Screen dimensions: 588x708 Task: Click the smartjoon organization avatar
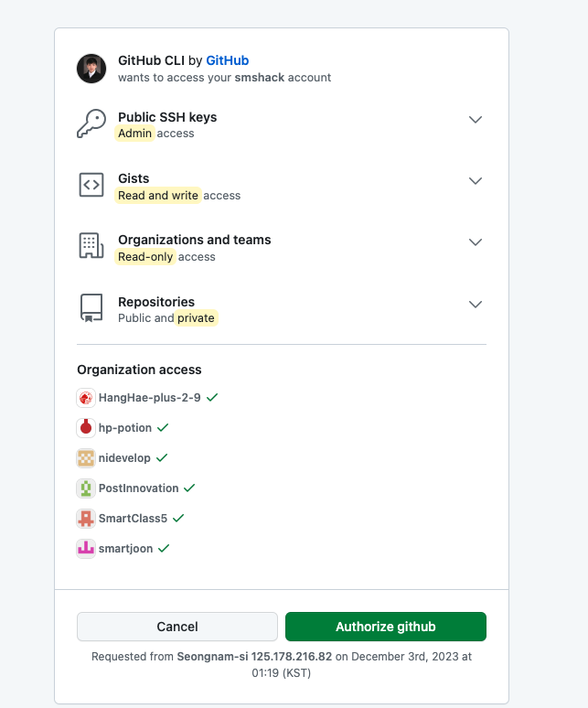[86, 549]
